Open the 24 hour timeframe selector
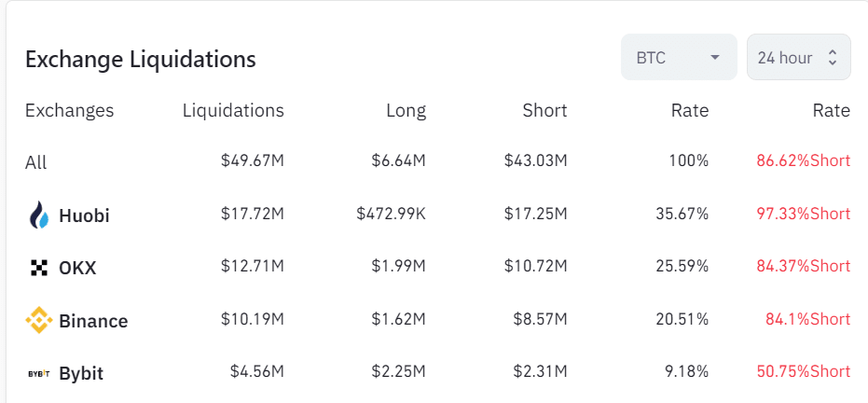Viewport: 868px width, 403px height. click(x=798, y=58)
